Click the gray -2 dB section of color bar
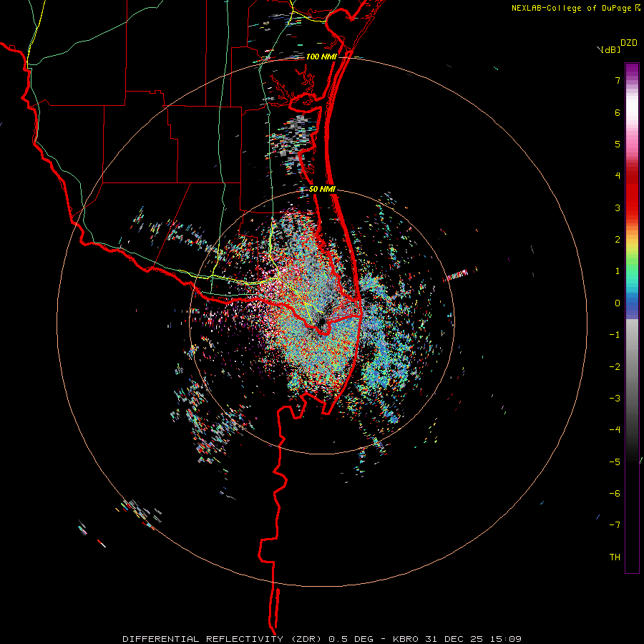Image resolution: width=644 pixels, height=644 pixels. 632,367
